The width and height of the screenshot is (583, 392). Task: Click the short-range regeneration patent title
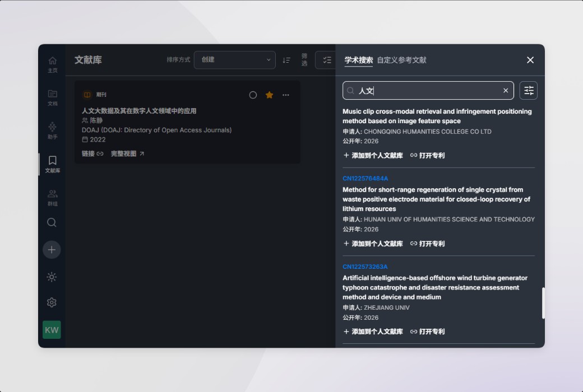tap(436, 199)
